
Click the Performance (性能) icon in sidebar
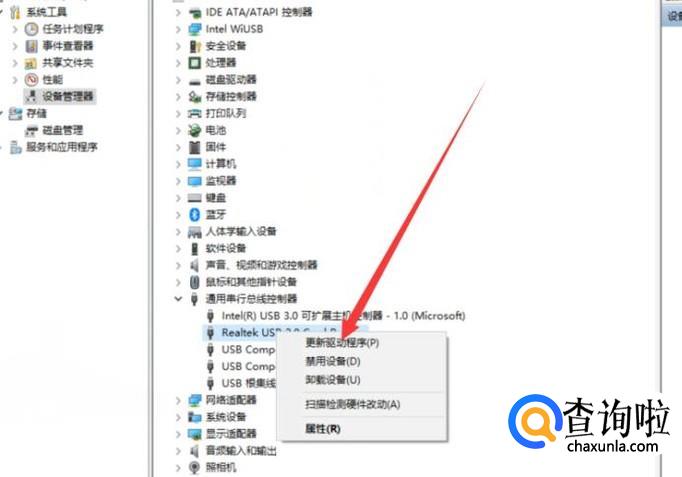tap(31, 80)
